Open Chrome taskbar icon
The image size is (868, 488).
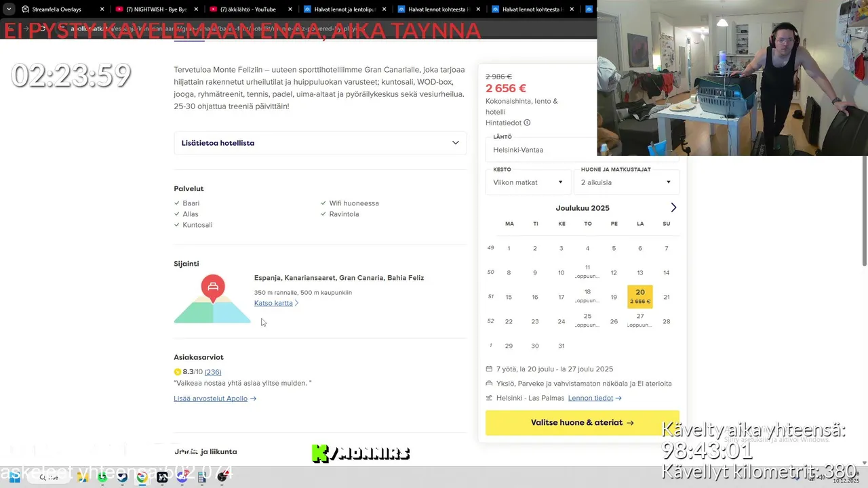point(142,477)
